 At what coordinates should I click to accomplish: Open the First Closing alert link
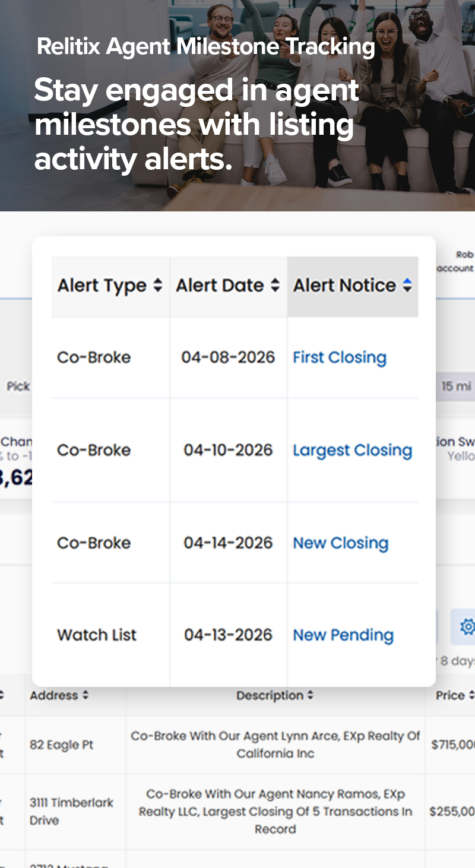(x=339, y=357)
